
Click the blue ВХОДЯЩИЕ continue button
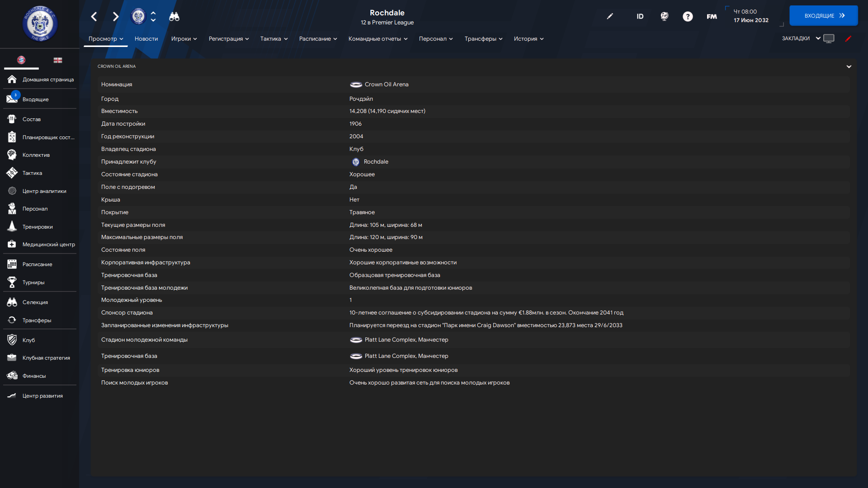tap(823, 16)
